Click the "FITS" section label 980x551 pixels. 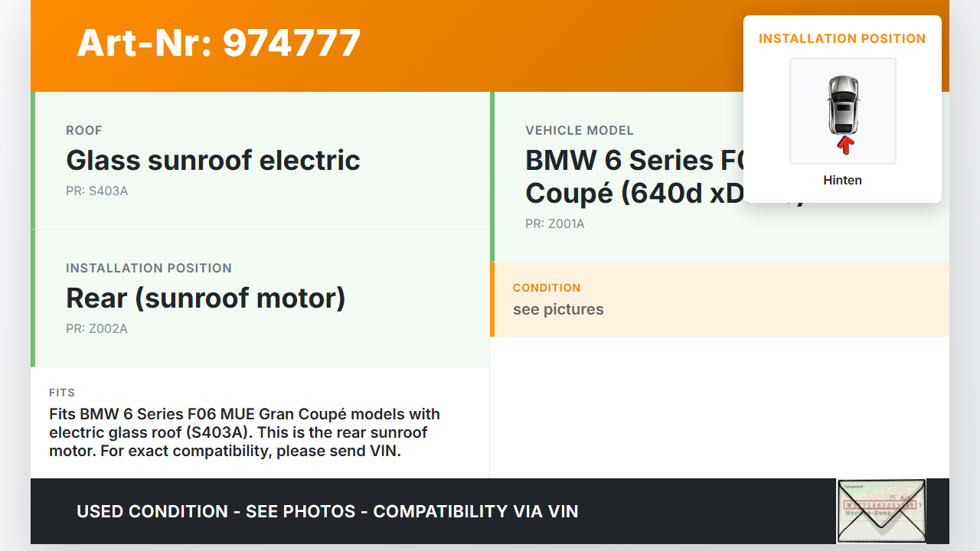[x=62, y=393]
